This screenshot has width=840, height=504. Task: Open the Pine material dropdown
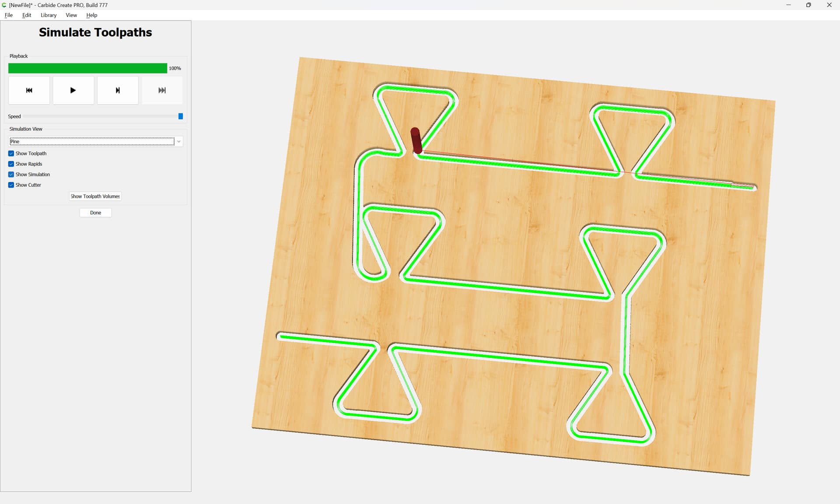click(96, 141)
